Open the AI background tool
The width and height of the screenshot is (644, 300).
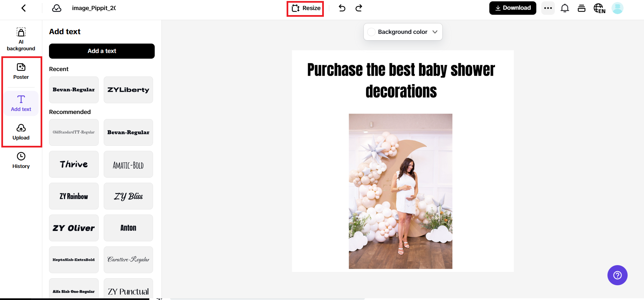21,39
